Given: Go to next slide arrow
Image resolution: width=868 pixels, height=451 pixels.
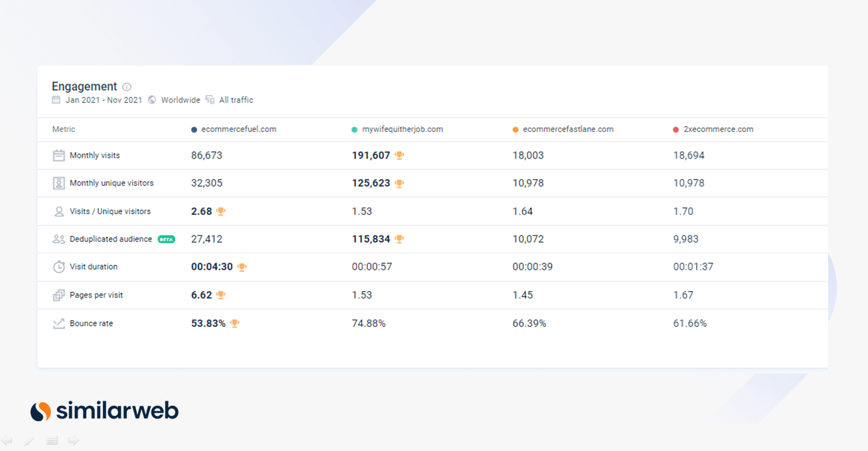Looking at the screenshot, I should pos(74,440).
